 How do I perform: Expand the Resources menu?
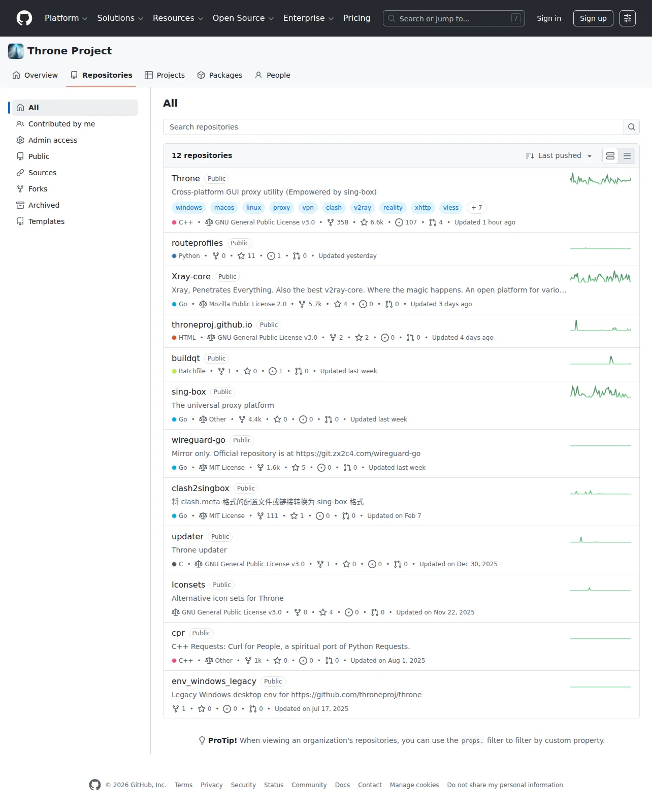point(178,18)
